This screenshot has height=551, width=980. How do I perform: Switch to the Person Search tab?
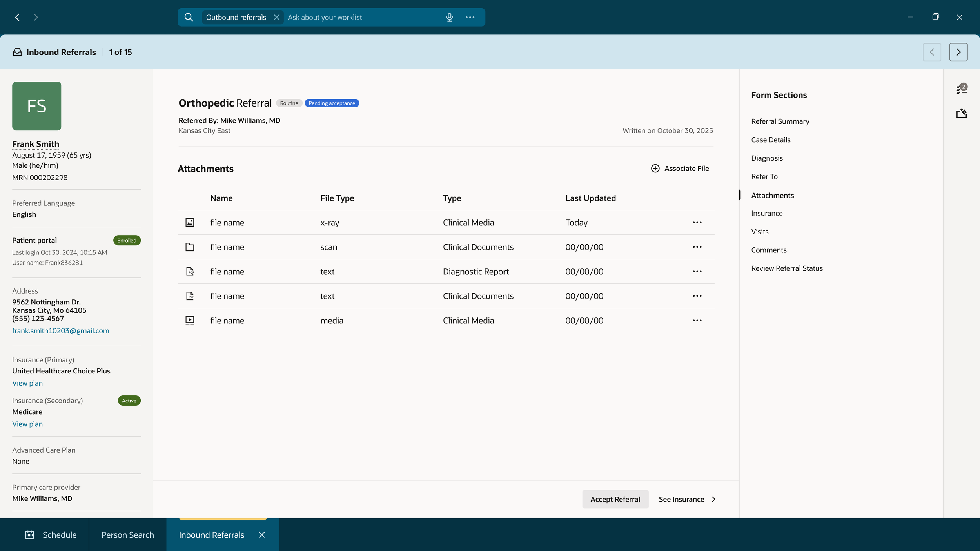(x=128, y=535)
